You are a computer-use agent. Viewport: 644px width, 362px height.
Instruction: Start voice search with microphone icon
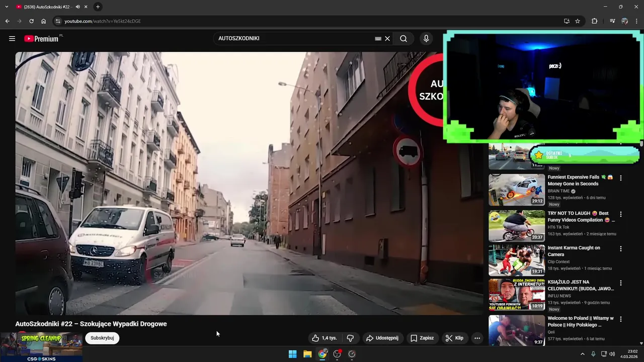pyautogui.click(x=426, y=38)
